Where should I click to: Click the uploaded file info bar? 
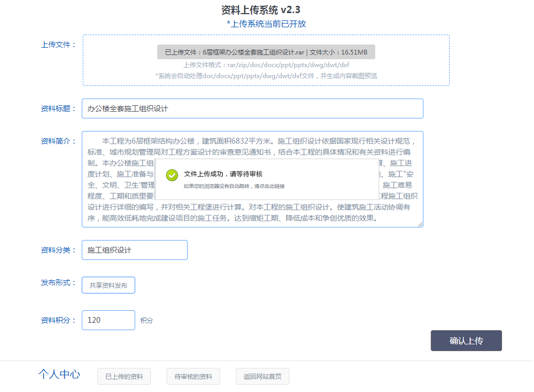266,52
